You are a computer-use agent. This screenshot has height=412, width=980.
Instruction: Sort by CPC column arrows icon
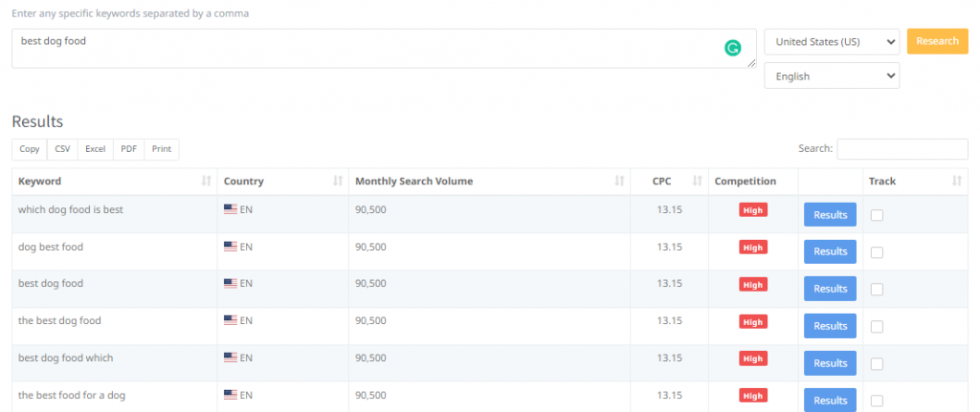[x=698, y=182]
